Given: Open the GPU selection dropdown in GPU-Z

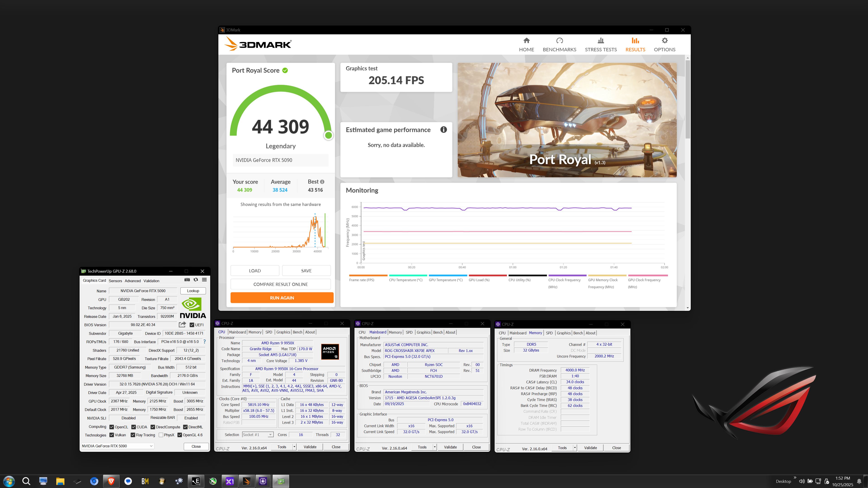Looking at the screenshot, I should coord(151,446).
